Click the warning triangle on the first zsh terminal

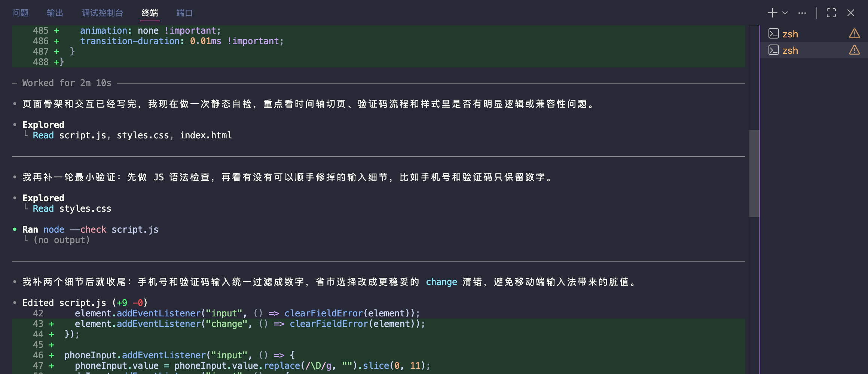(855, 33)
